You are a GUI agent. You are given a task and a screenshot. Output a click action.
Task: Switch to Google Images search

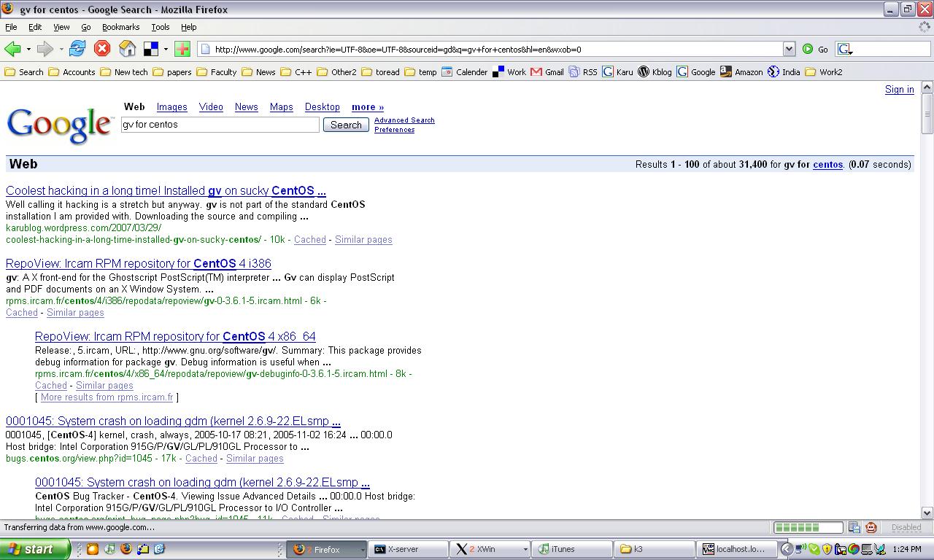(172, 106)
